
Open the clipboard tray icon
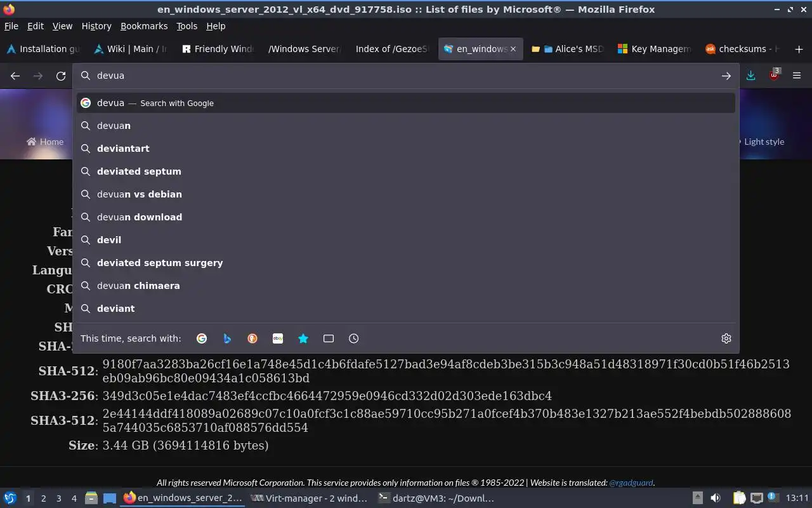pyautogui.click(x=739, y=498)
